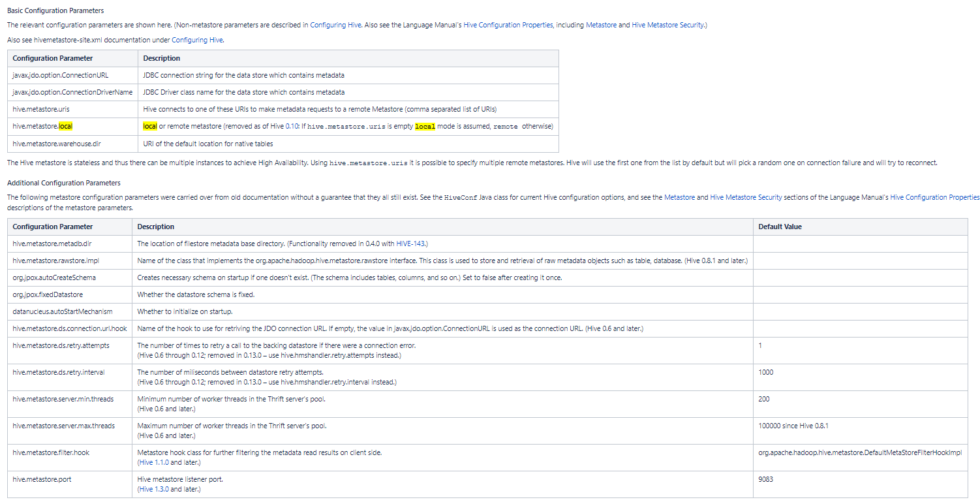
Task: Open Hive Metastore Security link in the Additional Configuration paragraph
Action: pyautogui.click(x=746, y=197)
